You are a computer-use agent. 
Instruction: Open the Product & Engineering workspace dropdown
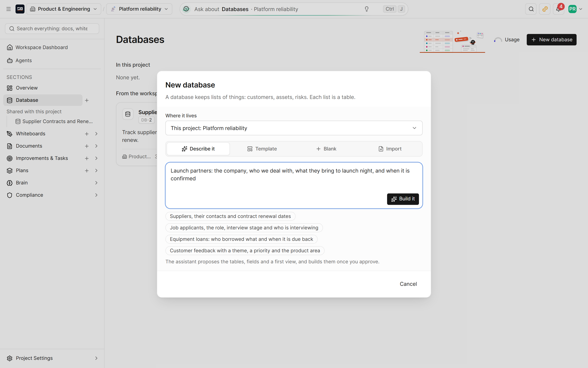click(64, 9)
